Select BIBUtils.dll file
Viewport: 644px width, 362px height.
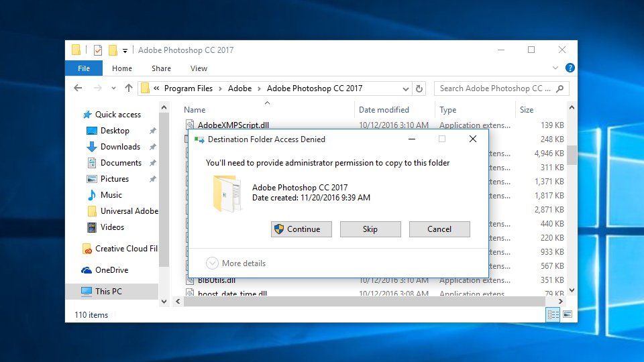pyautogui.click(x=216, y=281)
